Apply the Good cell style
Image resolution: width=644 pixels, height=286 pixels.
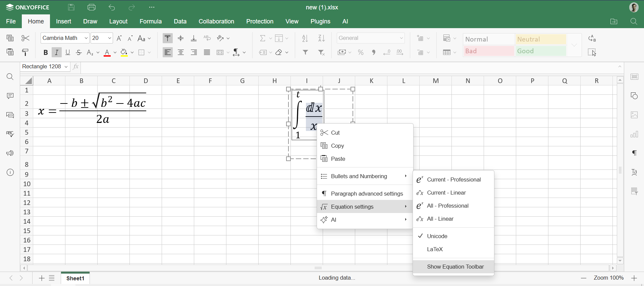click(540, 51)
